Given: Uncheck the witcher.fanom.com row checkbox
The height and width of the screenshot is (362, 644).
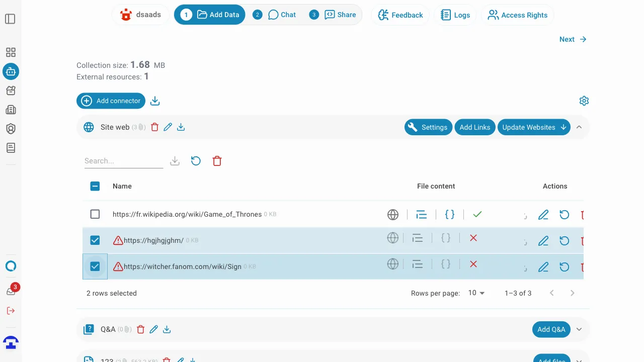Looking at the screenshot, I should point(95,266).
